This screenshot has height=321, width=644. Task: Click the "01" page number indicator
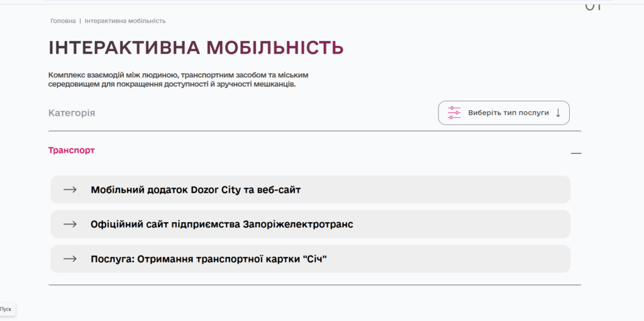click(593, 6)
